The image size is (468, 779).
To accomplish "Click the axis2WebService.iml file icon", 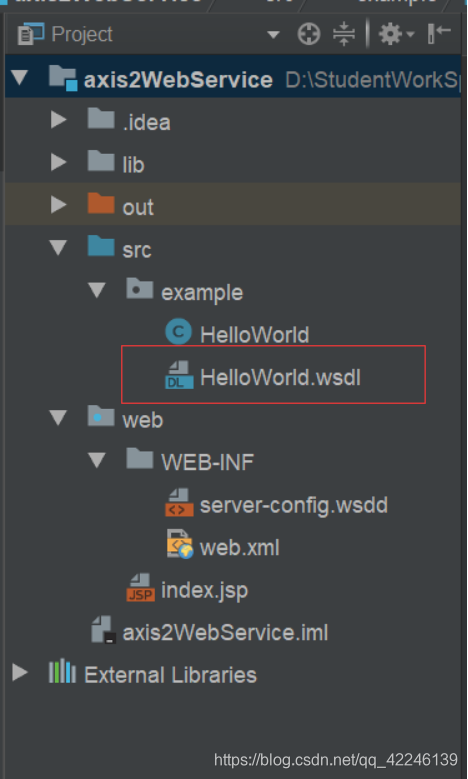I will click(103, 630).
